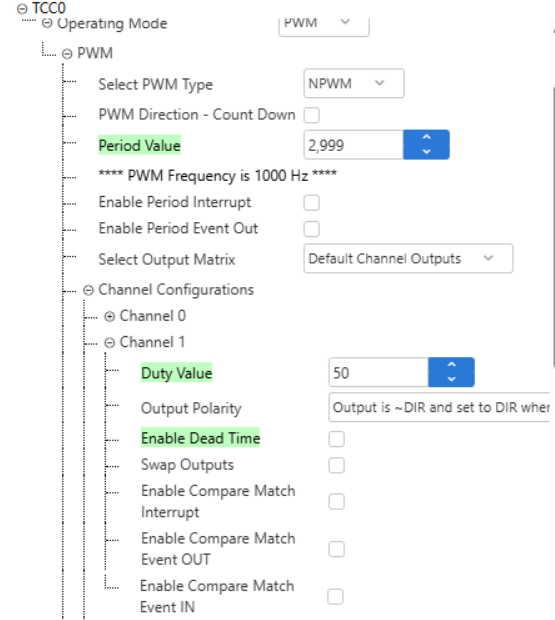The height and width of the screenshot is (620, 555).
Task: Click the PWM Direction - Count Down label
Action: coord(197,114)
